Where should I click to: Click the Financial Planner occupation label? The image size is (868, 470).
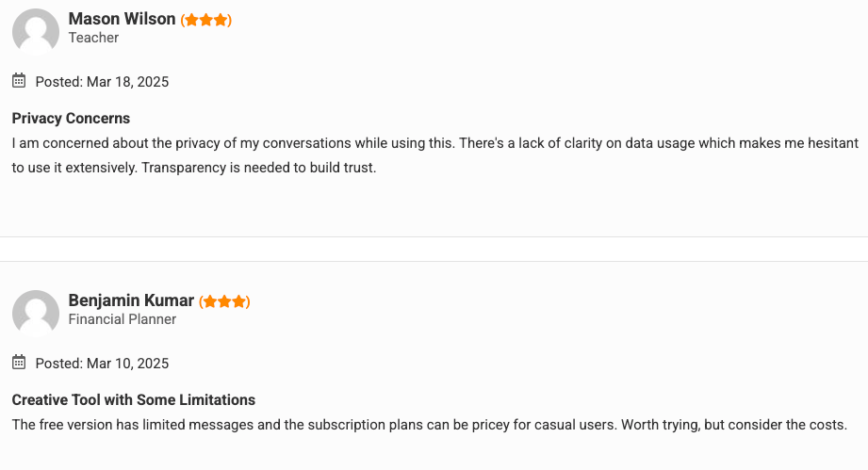pos(123,319)
